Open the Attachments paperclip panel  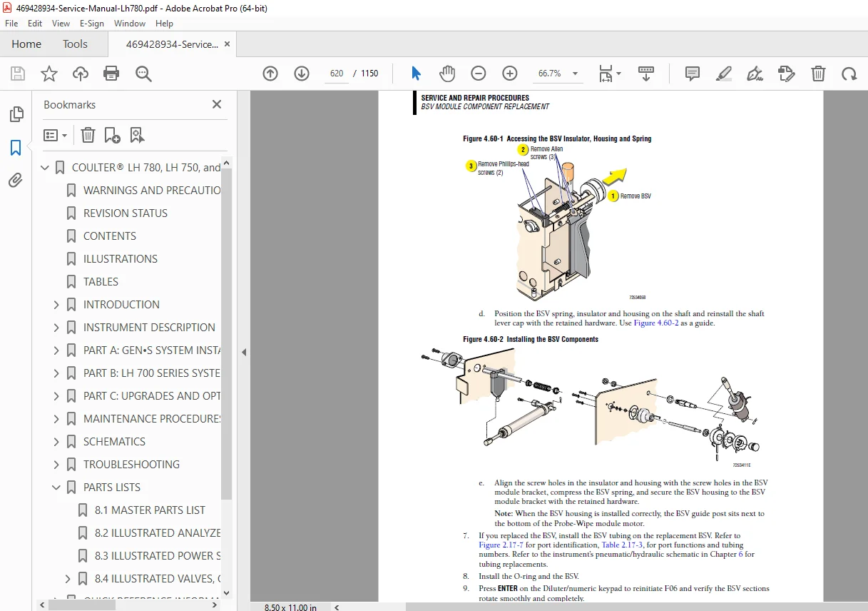16,180
